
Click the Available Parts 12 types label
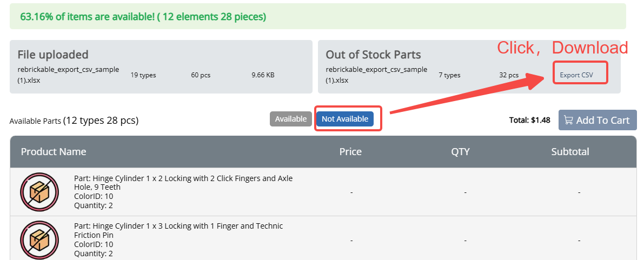click(74, 121)
